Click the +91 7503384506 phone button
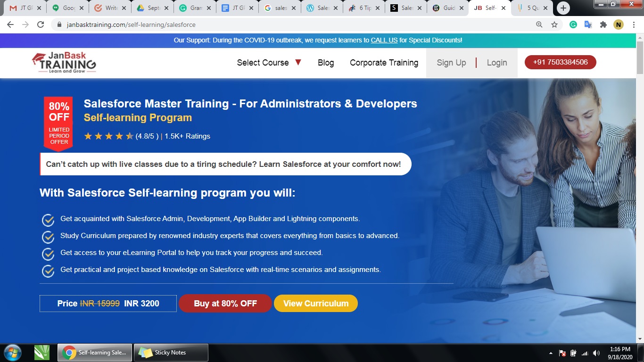This screenshot has width=644, height=362. (560, 62)
